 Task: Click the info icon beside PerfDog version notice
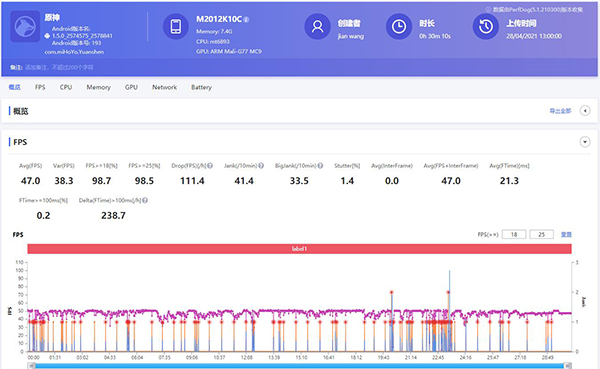(488, 10)
